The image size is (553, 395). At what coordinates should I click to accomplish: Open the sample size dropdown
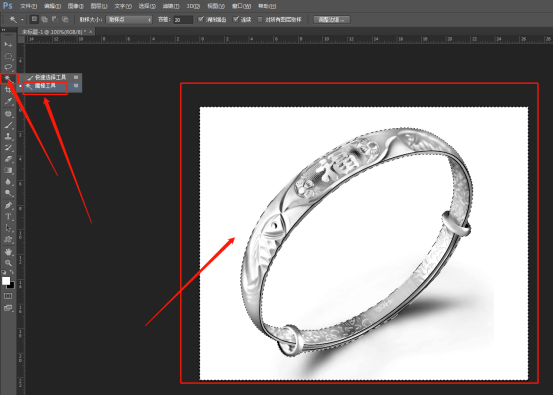[129, 20]
